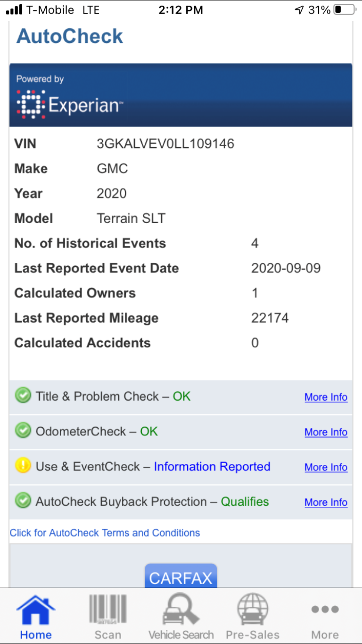Tap the Last Reported Mileage 22174
The height and width of the screenshot is (644, 362).
coord(270,318)
